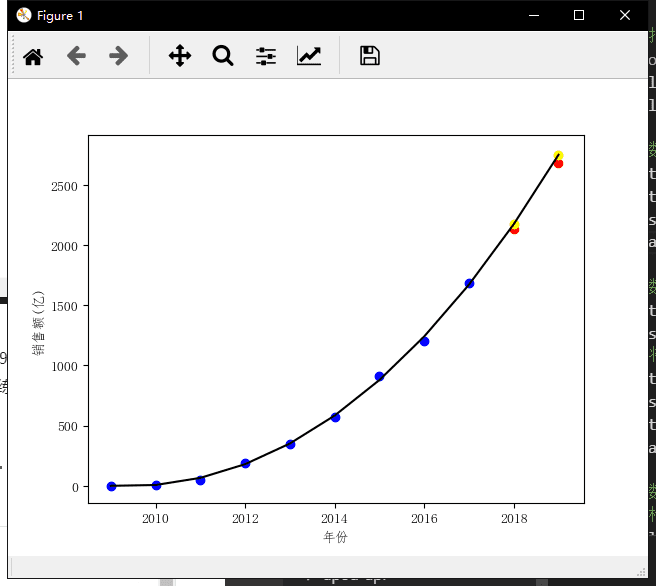Viewport: 656px width, 586px height.
Task: Save the figure with floppy disk icon
Action: (x=370, y=56)
